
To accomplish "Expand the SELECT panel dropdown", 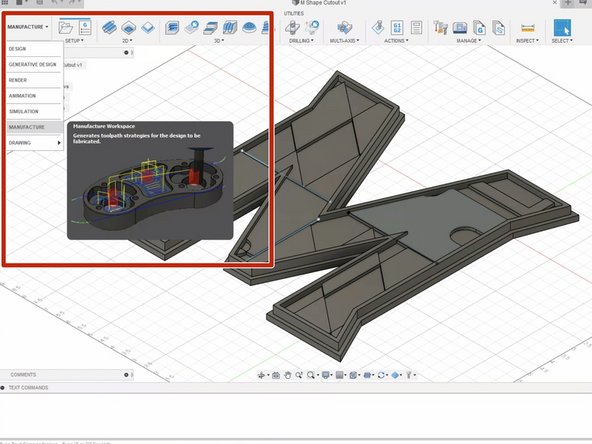I will point(562,40).
